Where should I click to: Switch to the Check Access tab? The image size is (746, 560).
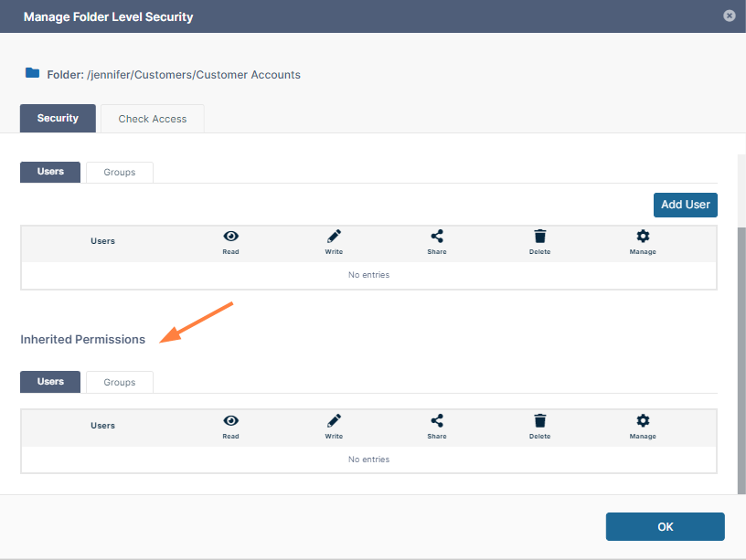152,119
